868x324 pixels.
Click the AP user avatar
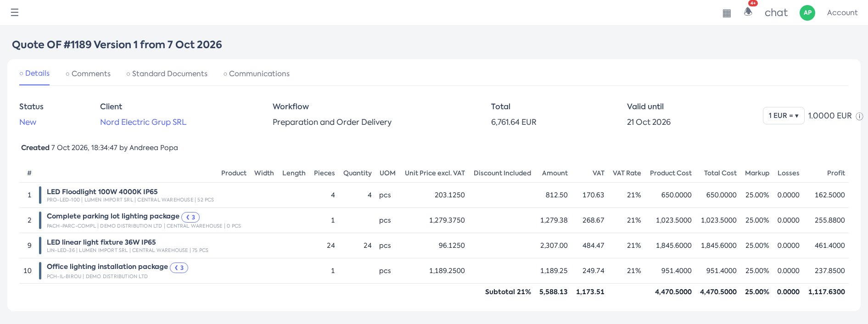coord(807,13)
